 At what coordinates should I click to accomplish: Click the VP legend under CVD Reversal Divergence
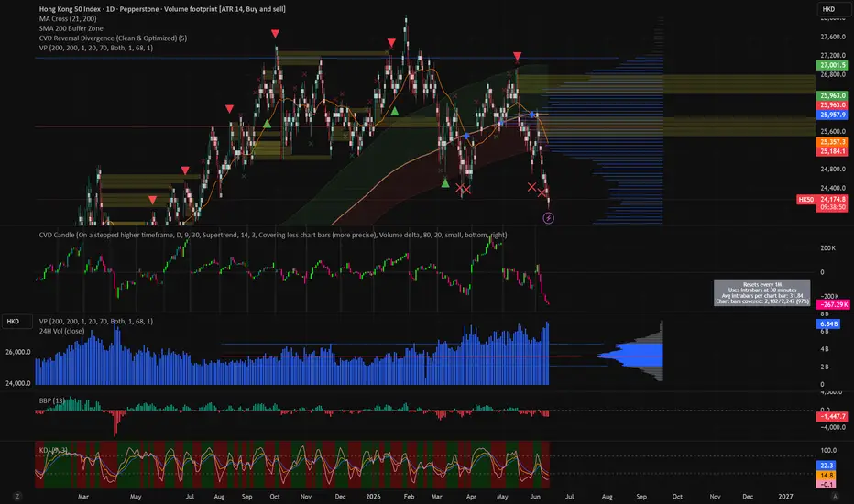click(96, 48)
